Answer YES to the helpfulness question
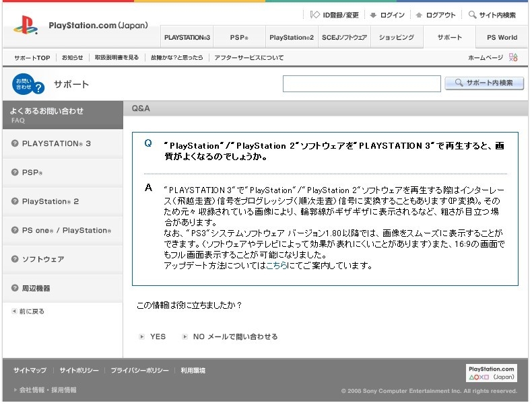Viewport: 532px width, 405px height. click(158, 336)
